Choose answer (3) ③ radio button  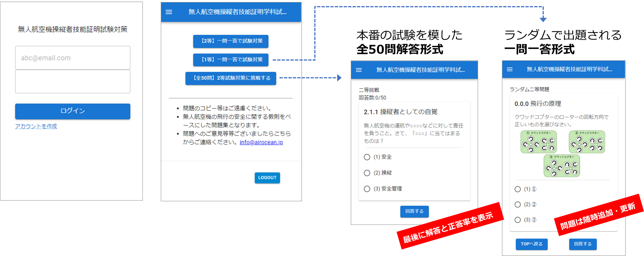518,220
